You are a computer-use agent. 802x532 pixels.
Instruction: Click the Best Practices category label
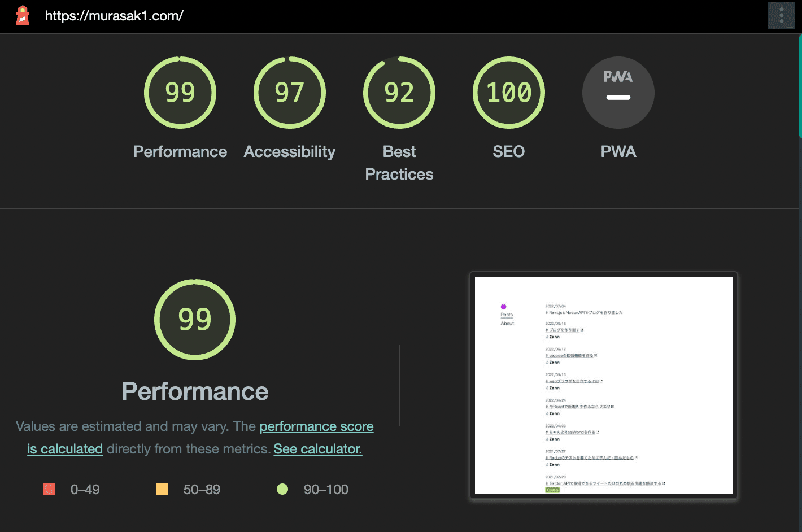399,163
